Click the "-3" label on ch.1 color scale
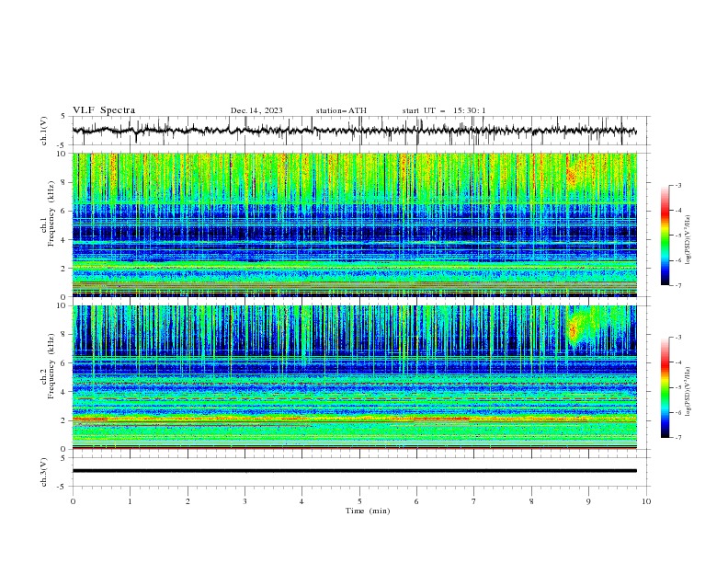 (x=678, y=185)
